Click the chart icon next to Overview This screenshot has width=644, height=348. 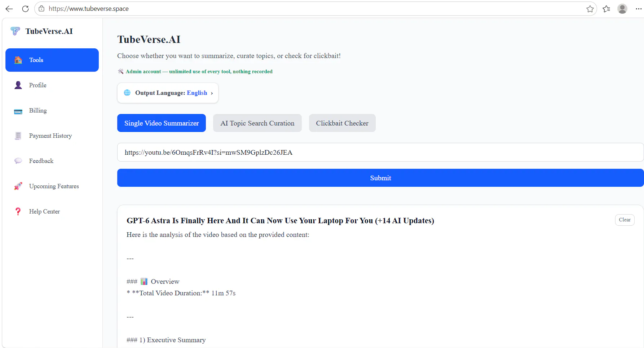144,281
